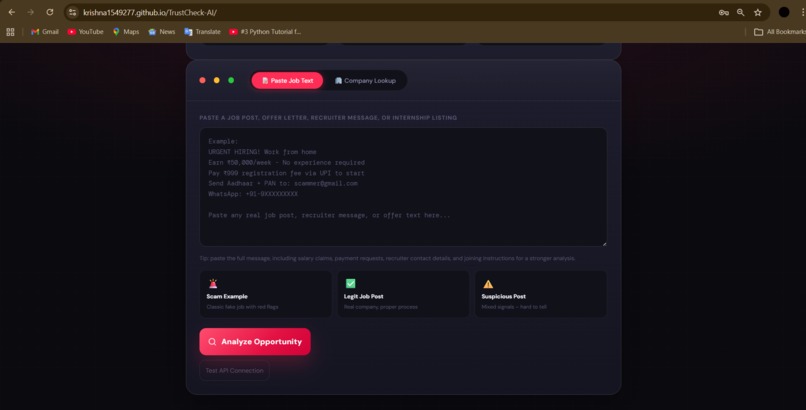Click the green checkmark icon on Legit Job Post
Screen dimensions: 806x410
coord(351,284)
